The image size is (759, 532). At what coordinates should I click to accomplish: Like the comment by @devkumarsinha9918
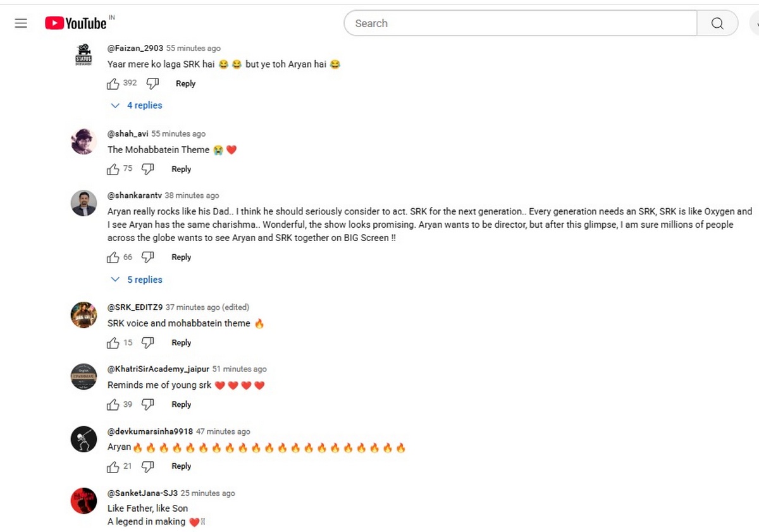[113, 466]
